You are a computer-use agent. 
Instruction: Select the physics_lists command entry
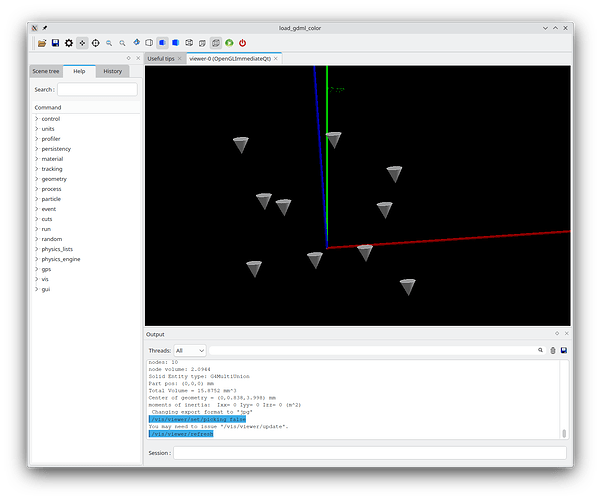coord(57,249)
